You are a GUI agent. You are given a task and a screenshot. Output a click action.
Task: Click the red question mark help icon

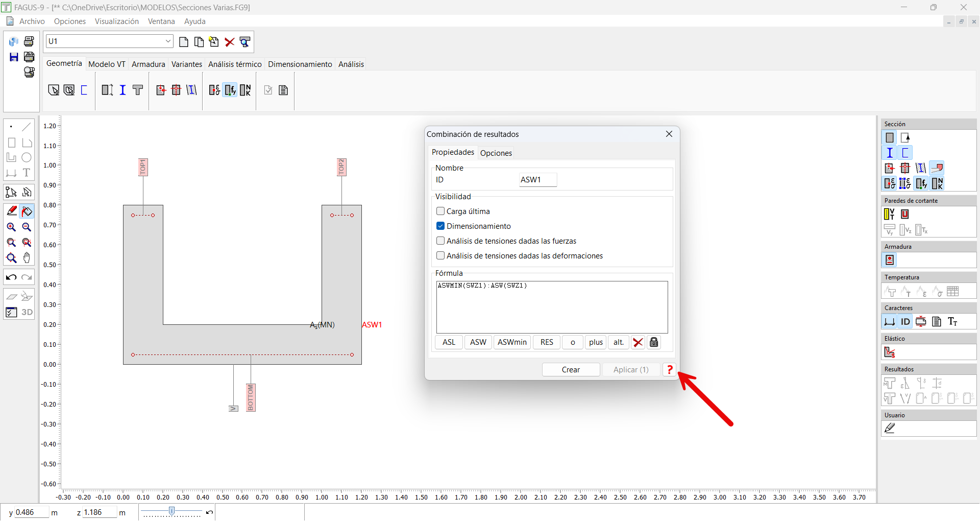(670, 369)
